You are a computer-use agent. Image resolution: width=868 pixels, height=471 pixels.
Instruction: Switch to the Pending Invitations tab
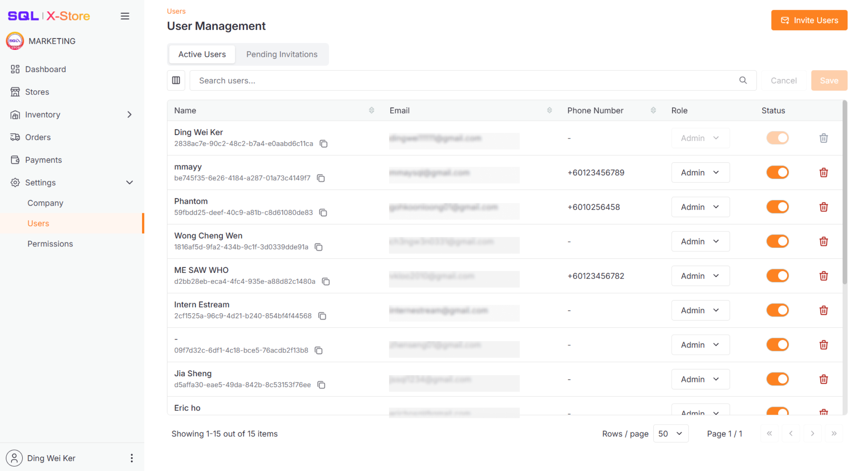coord(281,54)
